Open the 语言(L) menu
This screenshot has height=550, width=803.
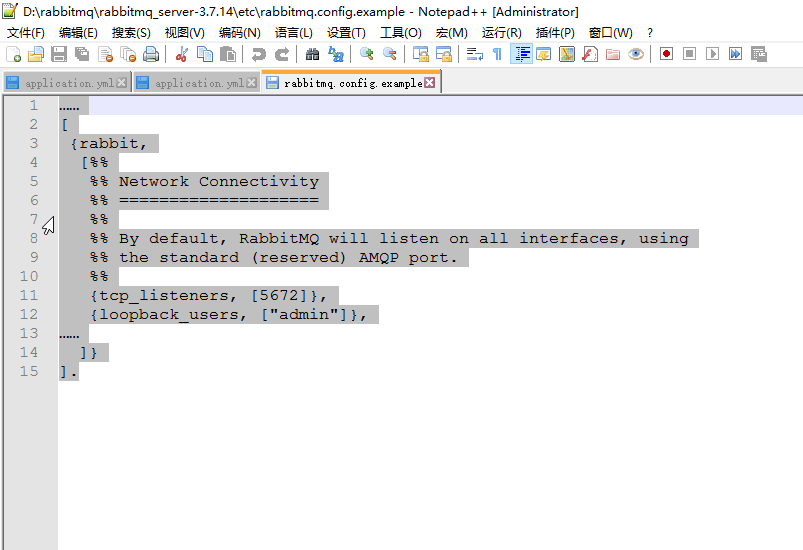293,33
